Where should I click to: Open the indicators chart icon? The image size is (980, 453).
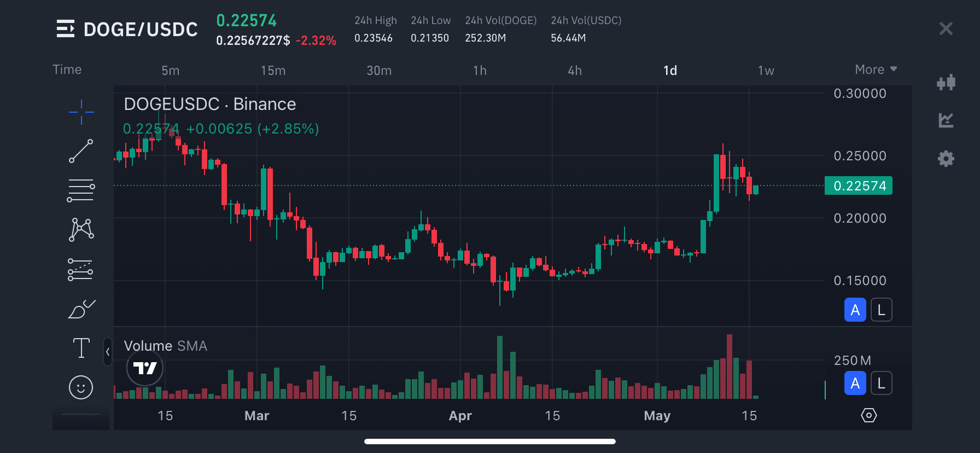click(x=946, y=120)
